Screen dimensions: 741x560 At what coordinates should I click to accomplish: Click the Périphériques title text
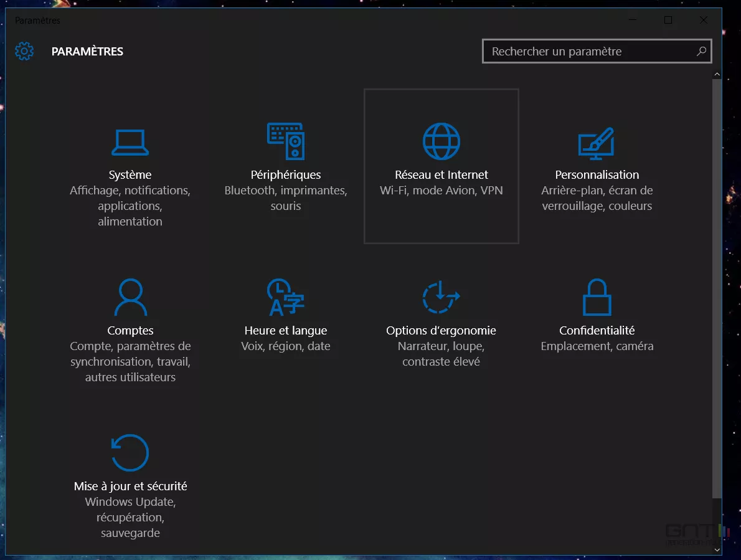286,175
